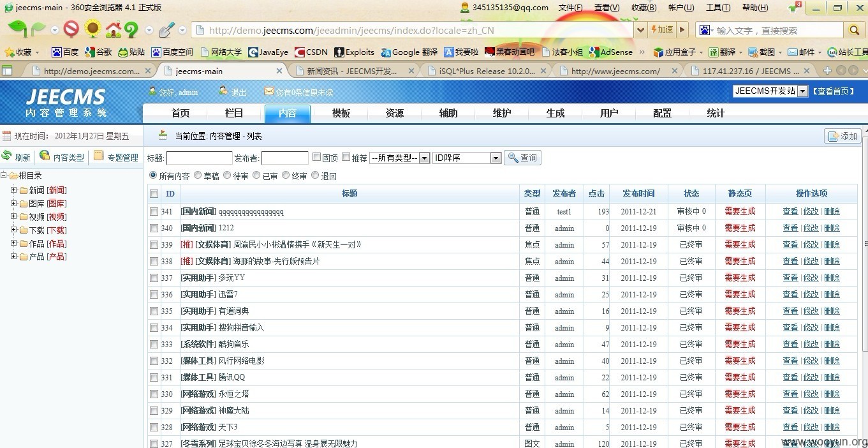Click the 退出 logout link
This screenshot has height=448, width=868.
239,93
